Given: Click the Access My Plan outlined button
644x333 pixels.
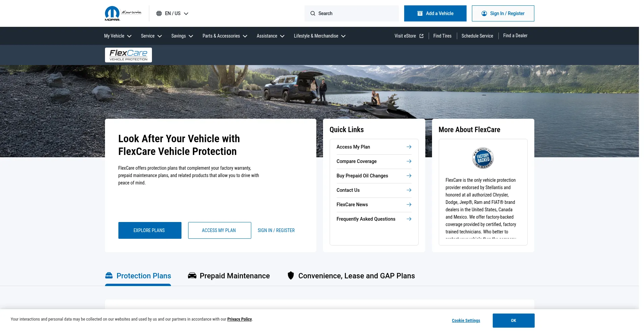Looking at the screenshot, I should [x=220, y=230].
